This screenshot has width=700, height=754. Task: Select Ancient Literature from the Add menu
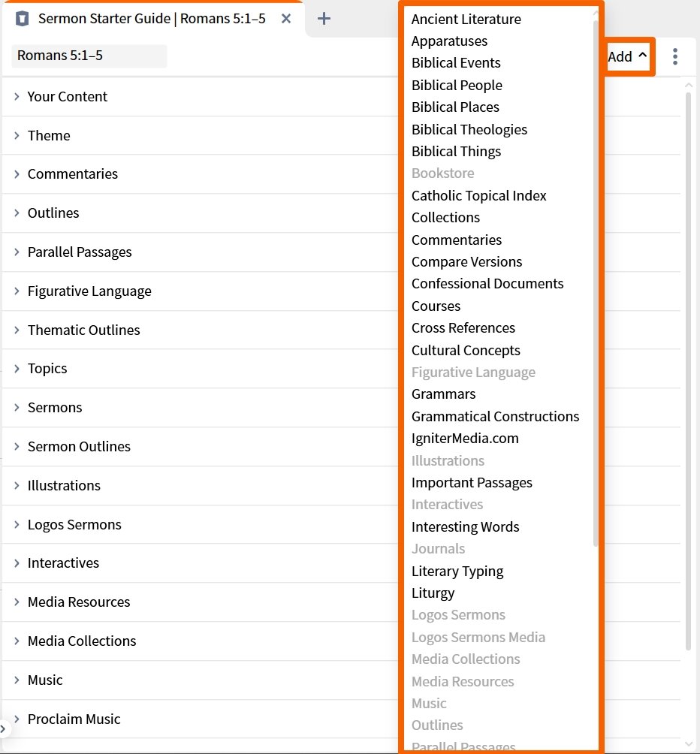click(x=466, y=19)
